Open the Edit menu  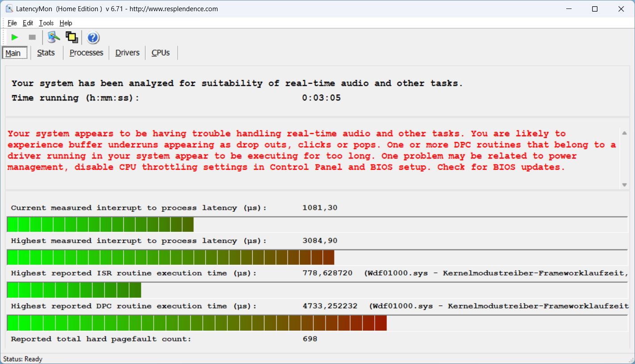pos(28,23)
